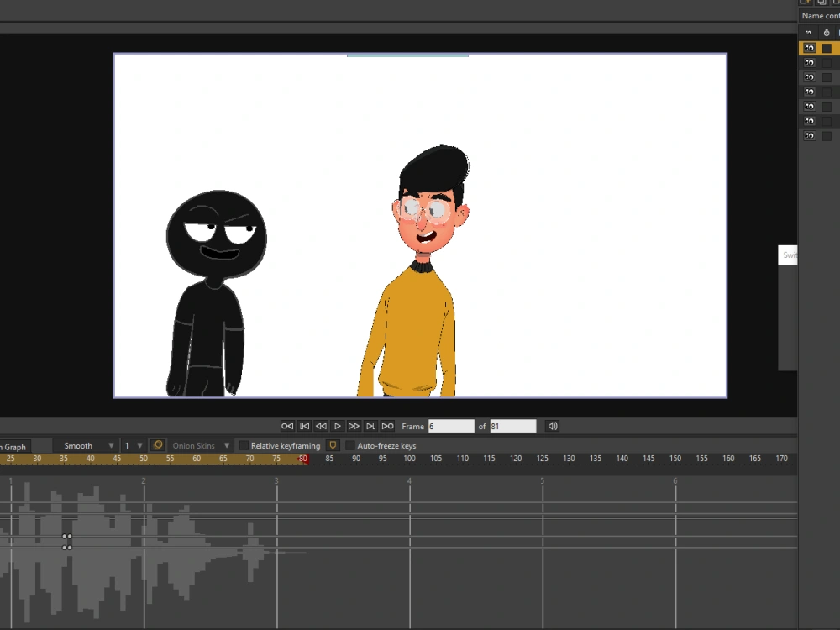Step forward one frame button
This screenshot has width=840, height=630.
click(x=354, y=426)
